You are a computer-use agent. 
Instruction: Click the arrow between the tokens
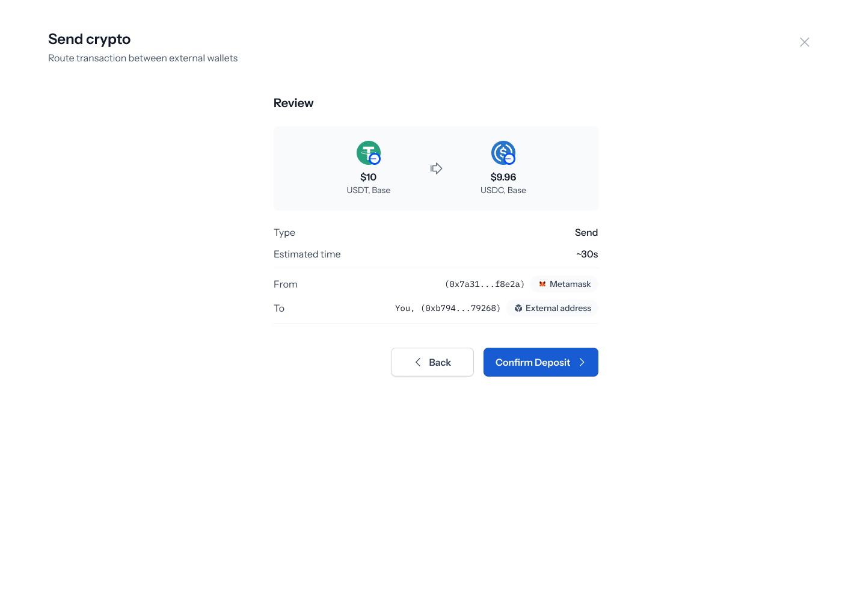click(x=436, y=168)
